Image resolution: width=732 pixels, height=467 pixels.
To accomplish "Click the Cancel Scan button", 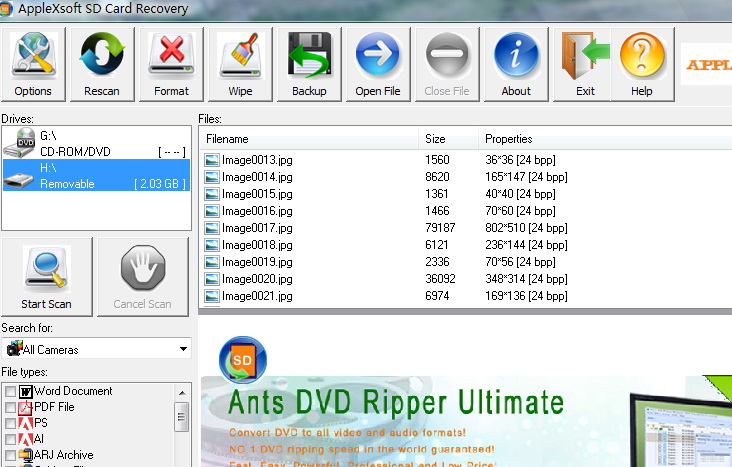I will point(143,276).
